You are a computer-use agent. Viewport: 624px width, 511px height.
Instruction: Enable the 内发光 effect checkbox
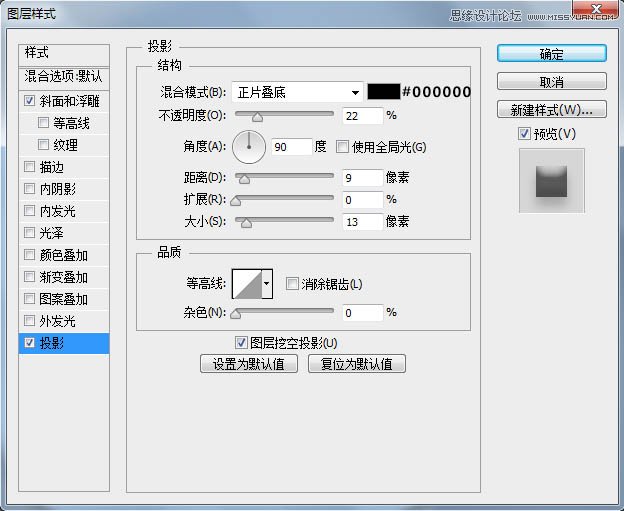coord(29,210)
